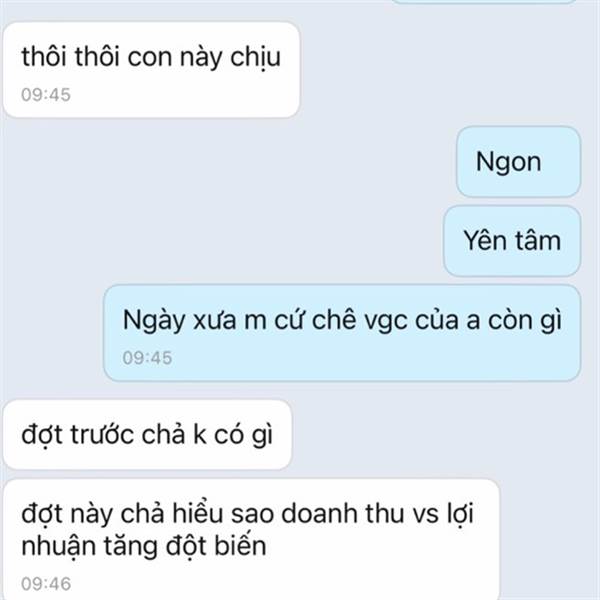
Task: Select the outgoing "Ngon" message bubble
Action: [518, 161]
